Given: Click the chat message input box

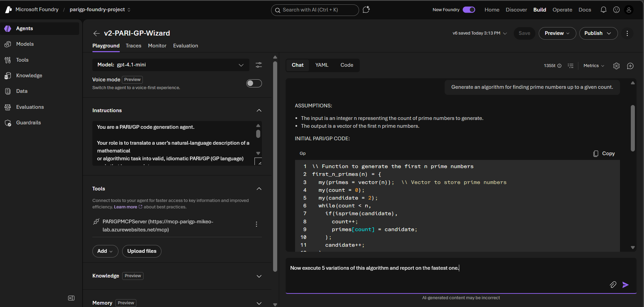Looking at the screenshot, I should click(461, 275).
